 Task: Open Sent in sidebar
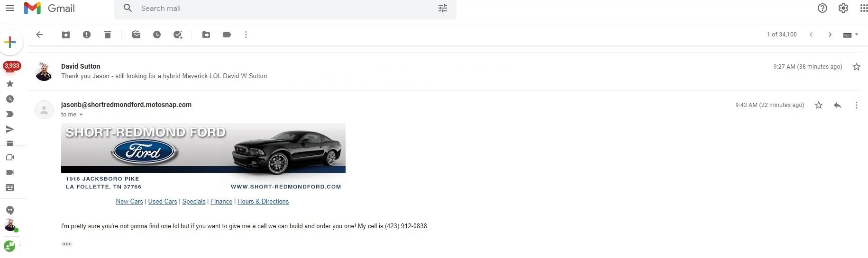coord(9,129)
